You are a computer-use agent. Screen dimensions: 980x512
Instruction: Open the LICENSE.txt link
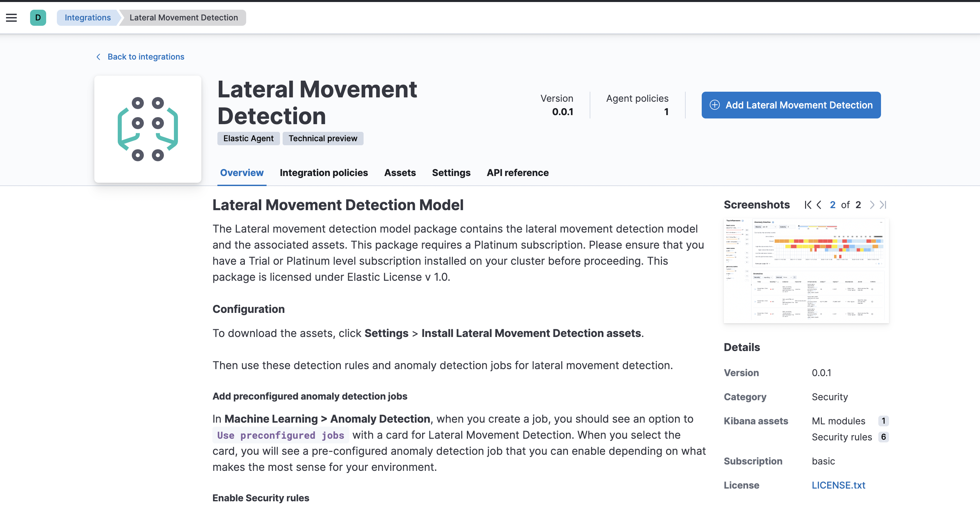point(838,485)
